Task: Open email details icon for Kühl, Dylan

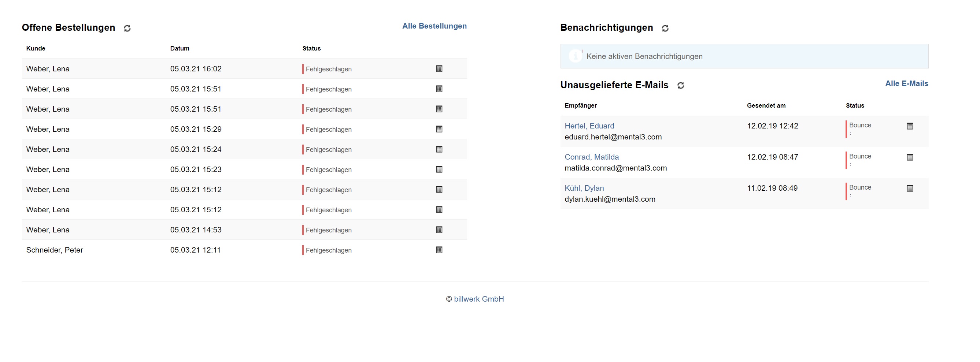Action: pyautogui.click(x=910, y=189)
